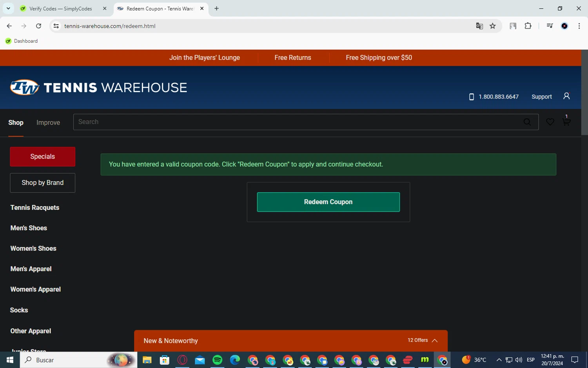Open the shopping cart icon
The height and width of the screenshot is (368, 588).
(566, 121)
